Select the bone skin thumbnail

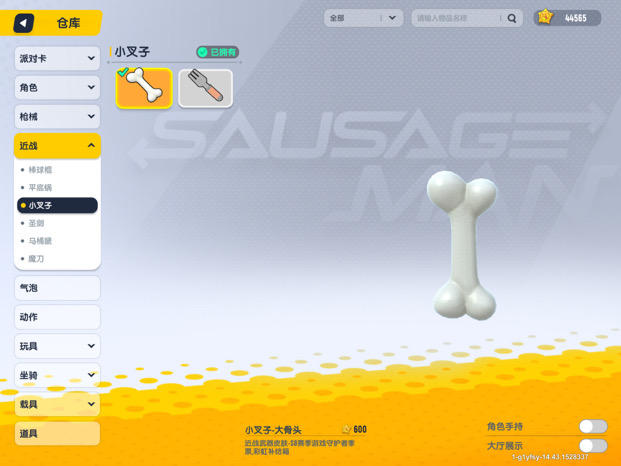point(144,88)
